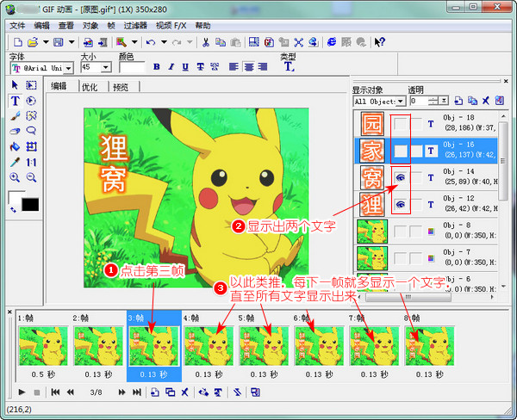This screenshot has width=517, height=420.
Task: Select the Eyedropper tool
Action: (15, 162)
